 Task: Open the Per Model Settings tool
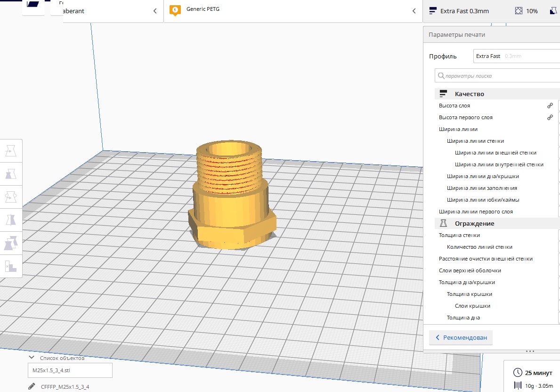coord(11,243)
